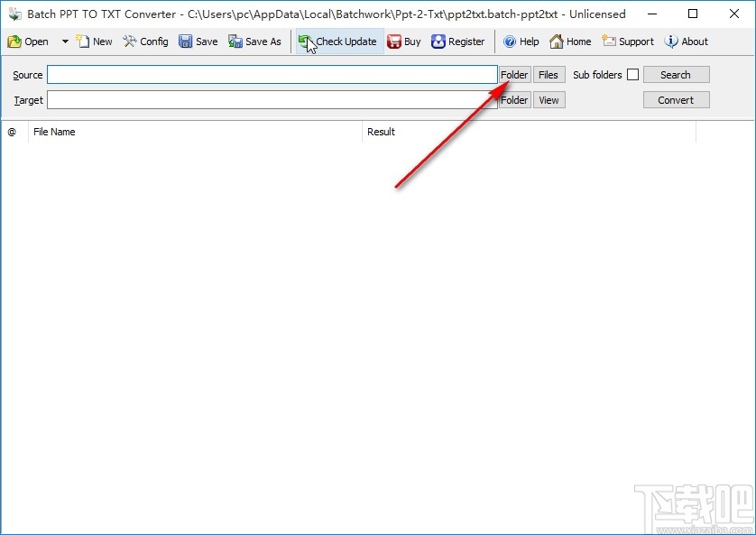Click Save As for the project
The height and width of the screenshot is (535, 756).
click(x=255, y=42)
